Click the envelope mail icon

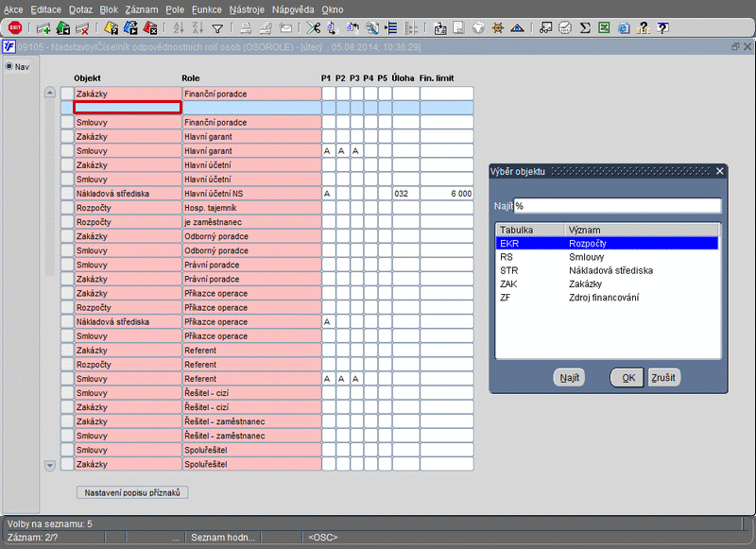[285, 28]
